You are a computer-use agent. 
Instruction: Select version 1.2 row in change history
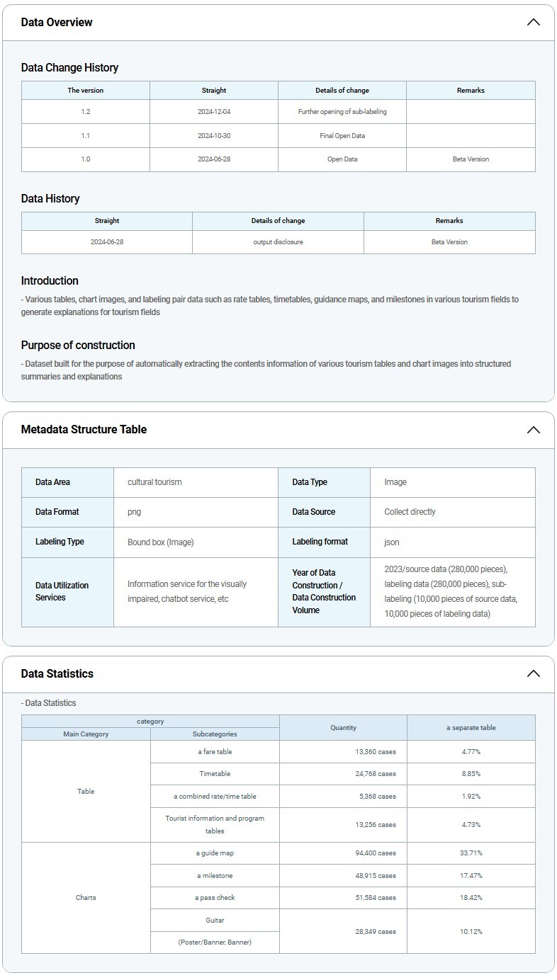coord(86,112)
